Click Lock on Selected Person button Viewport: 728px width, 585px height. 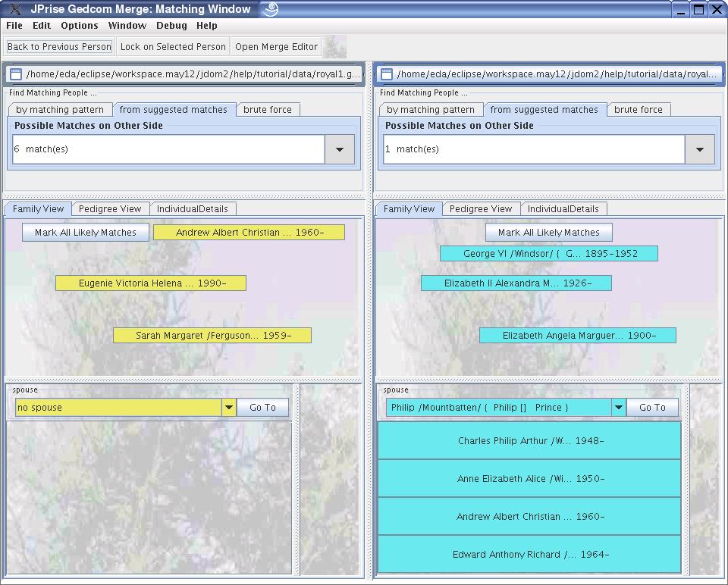pyautogui.click(x=173, y=46)
